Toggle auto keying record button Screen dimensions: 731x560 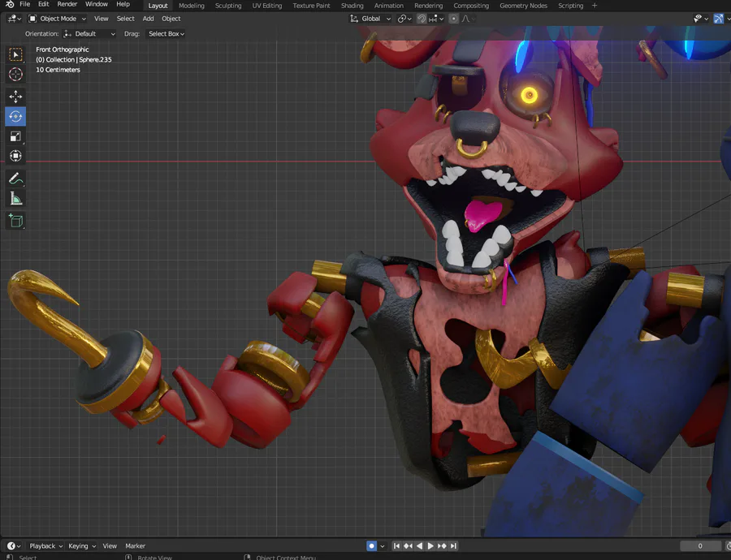371,546
